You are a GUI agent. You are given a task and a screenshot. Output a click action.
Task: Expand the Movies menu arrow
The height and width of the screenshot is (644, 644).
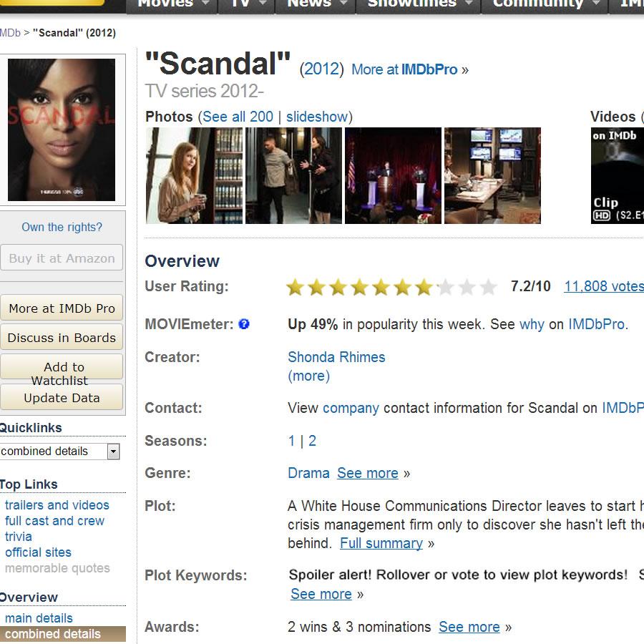(206, 4)
